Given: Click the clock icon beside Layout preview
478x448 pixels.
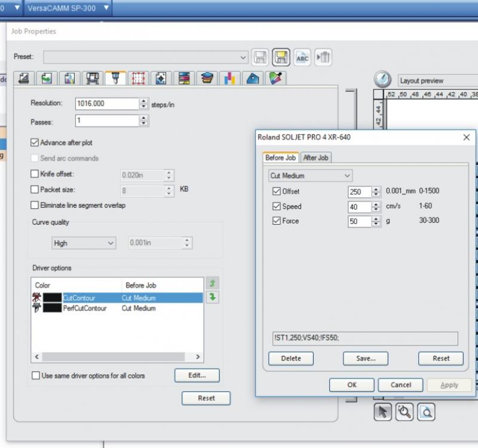Looking at the screenshot, I should 382,79.
